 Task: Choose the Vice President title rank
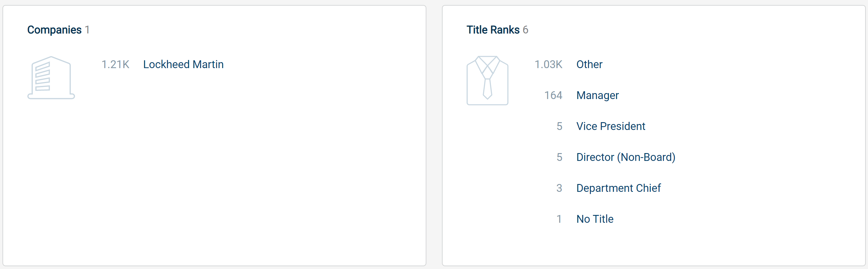coord(611,126)
